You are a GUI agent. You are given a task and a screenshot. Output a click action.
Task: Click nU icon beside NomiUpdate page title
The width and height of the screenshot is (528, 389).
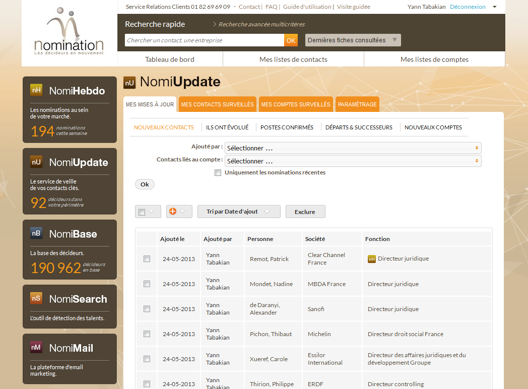(129, 83)
